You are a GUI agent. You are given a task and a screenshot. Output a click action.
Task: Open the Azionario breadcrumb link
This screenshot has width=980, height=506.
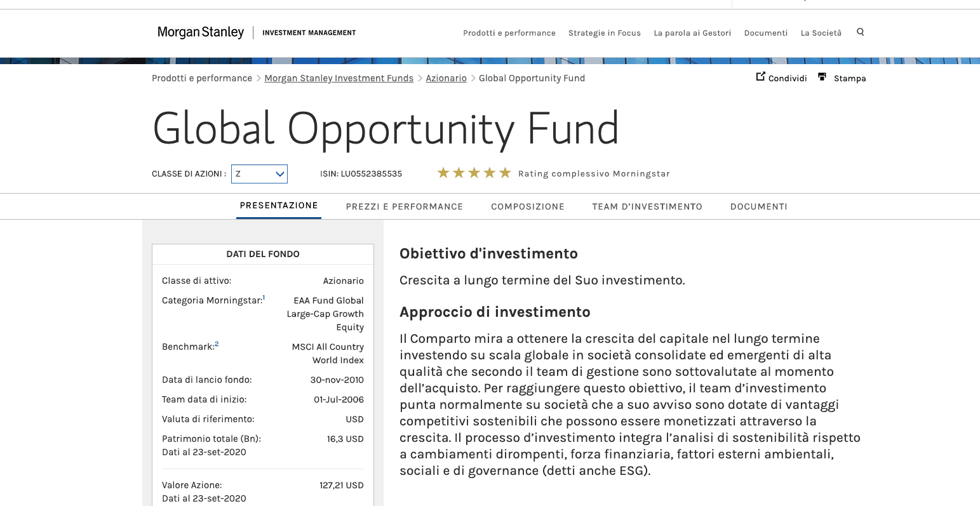446,78
